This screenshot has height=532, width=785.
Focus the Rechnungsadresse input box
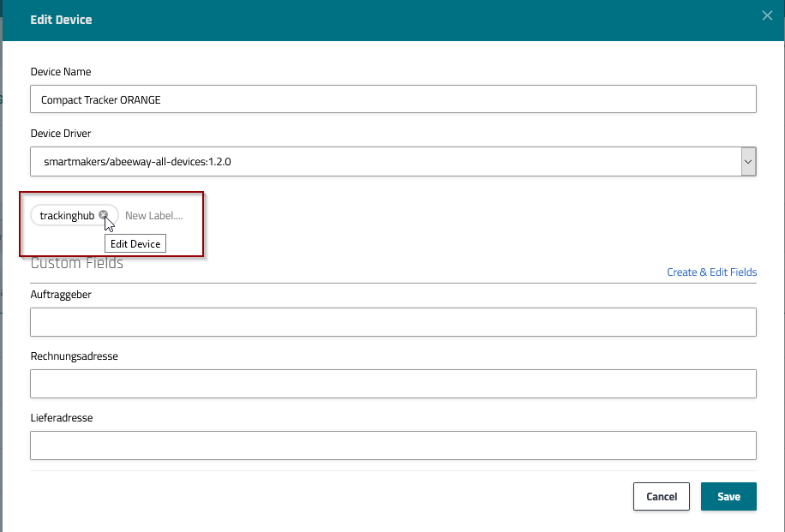392,384
